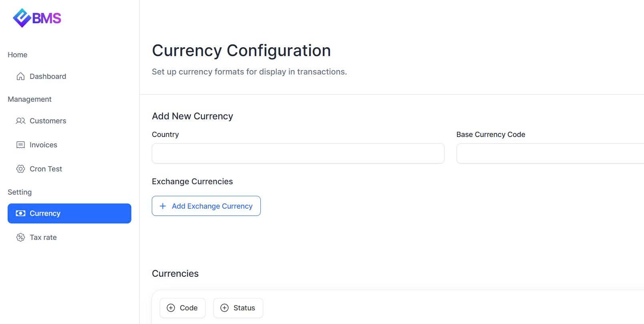This screenshot has width=644, height=324.
Task: Go to Customers page
Action: click(x=48, y=121)
